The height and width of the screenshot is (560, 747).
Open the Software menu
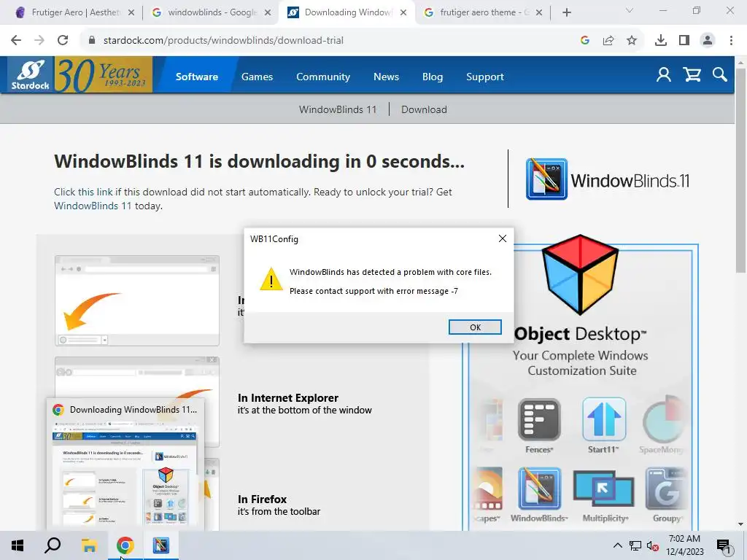(x=197, y=77)
